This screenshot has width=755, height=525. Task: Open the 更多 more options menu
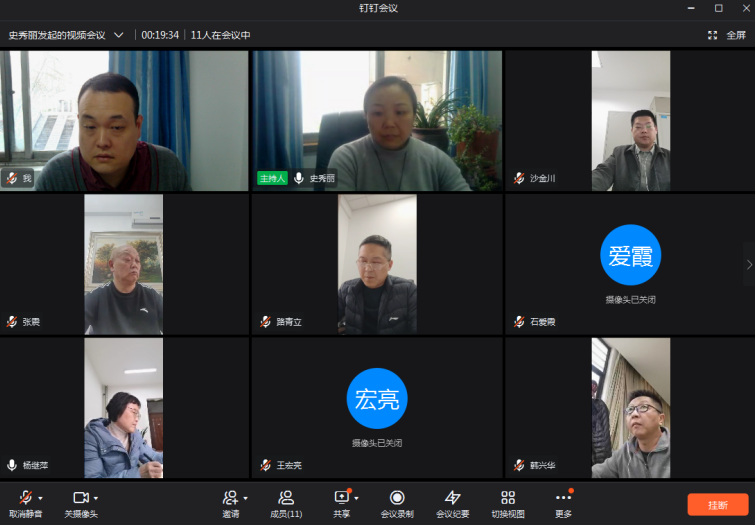563,498
